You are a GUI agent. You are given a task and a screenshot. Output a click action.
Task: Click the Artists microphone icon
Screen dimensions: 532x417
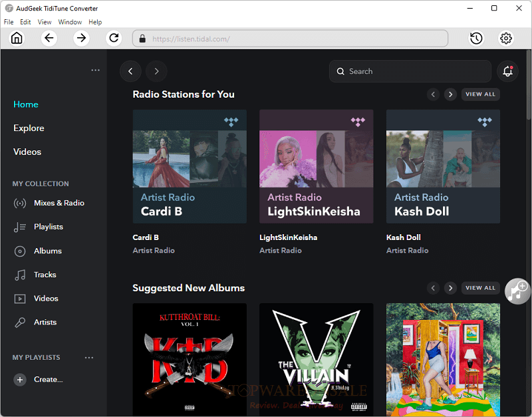click(20, 323)
